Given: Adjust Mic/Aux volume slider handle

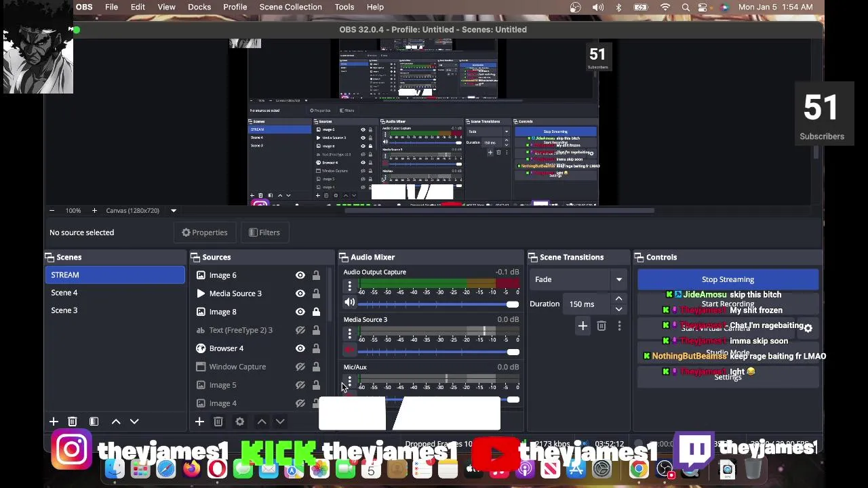Looking at the screenshot, I should 512,400.
